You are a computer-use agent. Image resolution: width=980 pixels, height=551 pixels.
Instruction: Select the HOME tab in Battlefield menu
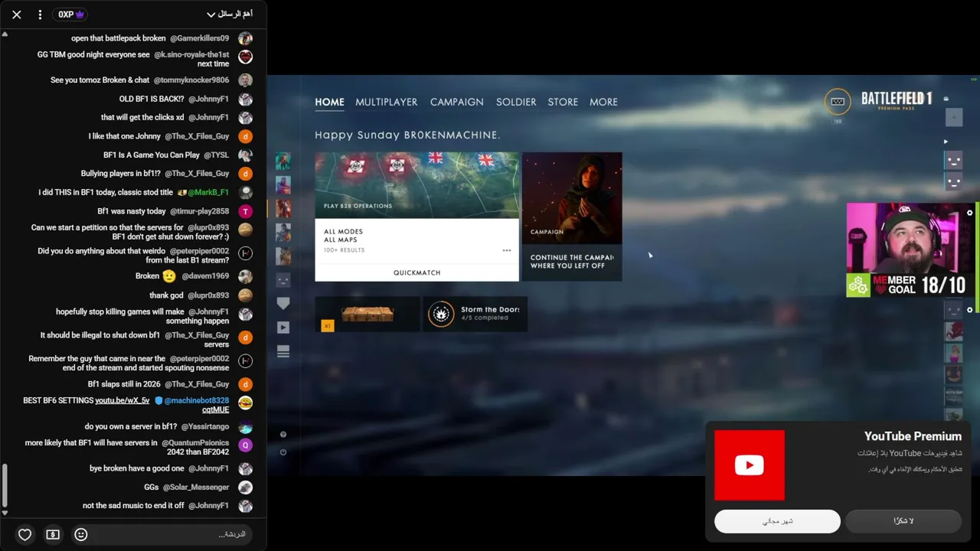[x=329, y=102]
